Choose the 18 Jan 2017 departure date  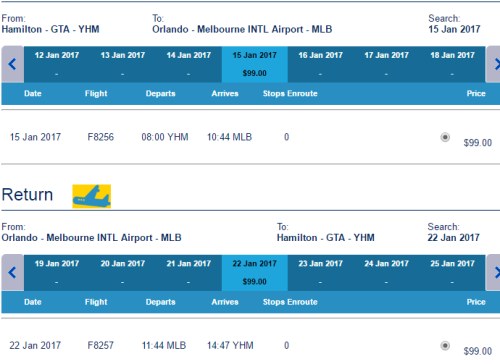(x=452, y=64)
